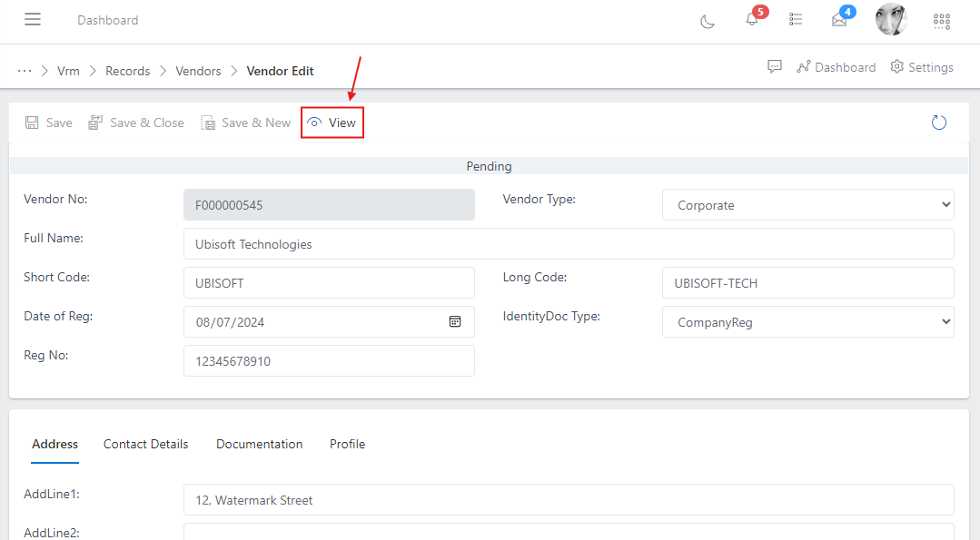Viewport: 980px width, 540px height.
Task: Switch to the Contact Details tab
Action: (145, 444)
